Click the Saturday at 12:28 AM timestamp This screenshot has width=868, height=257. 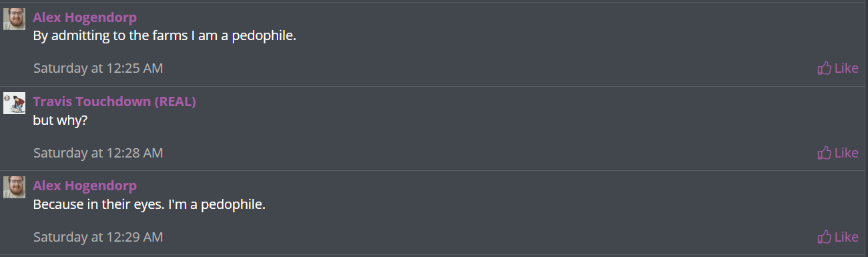click(x=98, y=153)
